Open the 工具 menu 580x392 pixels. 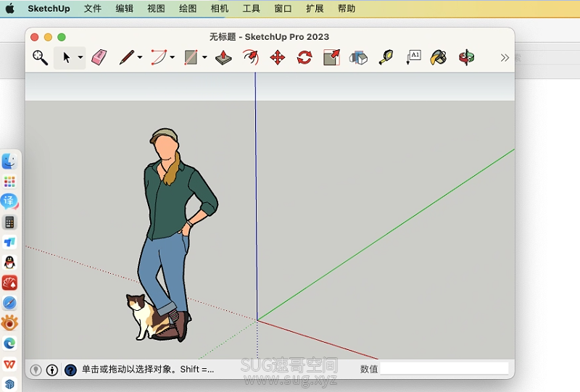[x=252, y=9]
